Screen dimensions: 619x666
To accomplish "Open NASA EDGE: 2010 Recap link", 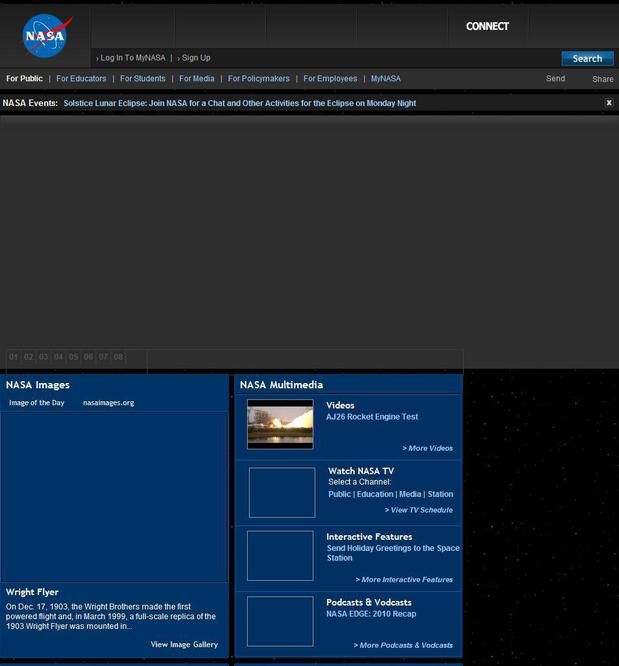I will point(371,614).
